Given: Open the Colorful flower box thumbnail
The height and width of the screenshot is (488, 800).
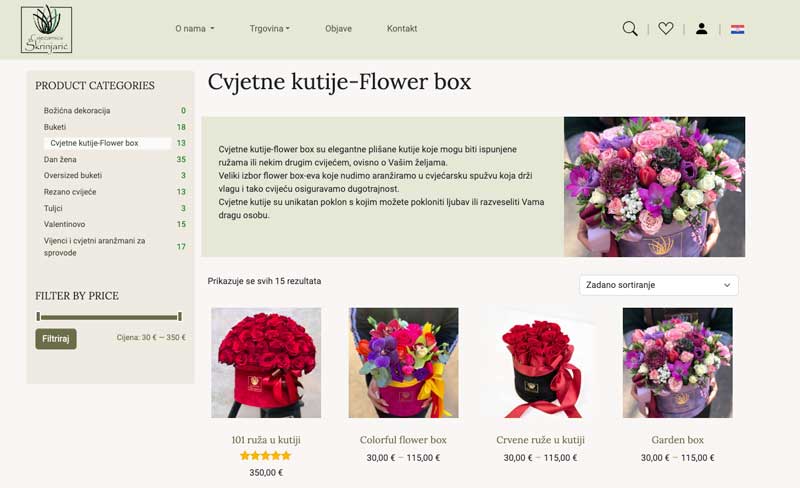Looking at the screenshot, I should point(403,362).
